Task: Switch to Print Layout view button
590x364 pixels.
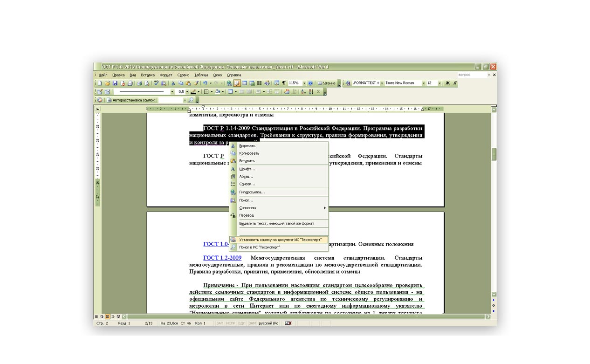Action: (x=107, y=317)
